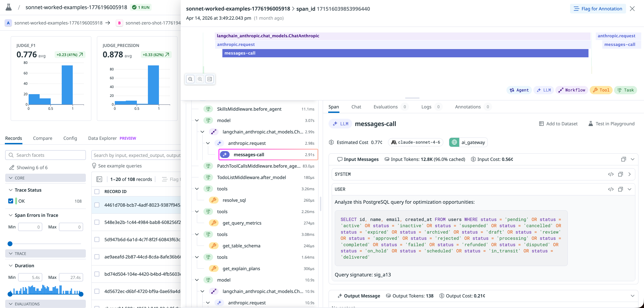Image resolution: width=644 pixels, height=308 pixels.
Task: Copy Input Messages section content
Action: [623, 159]
